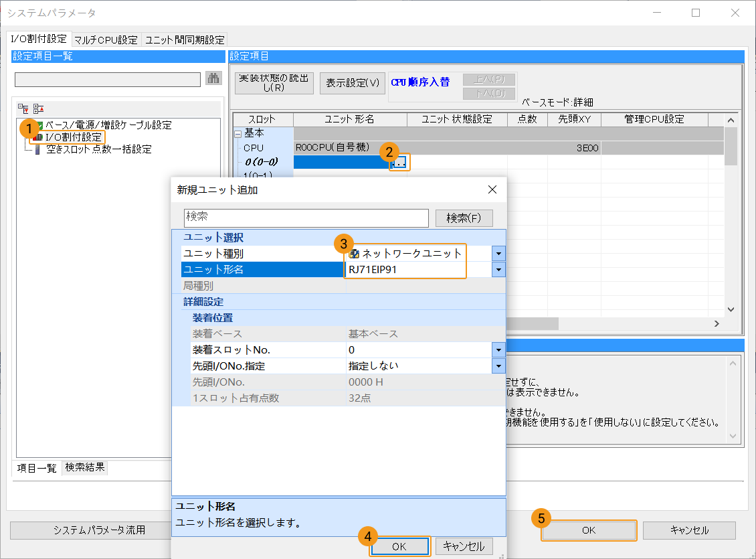Image resolution: width=756 pixels, height=559 pixels.
Task: Click the collapse-all tree icon
Action: [38, 108]
